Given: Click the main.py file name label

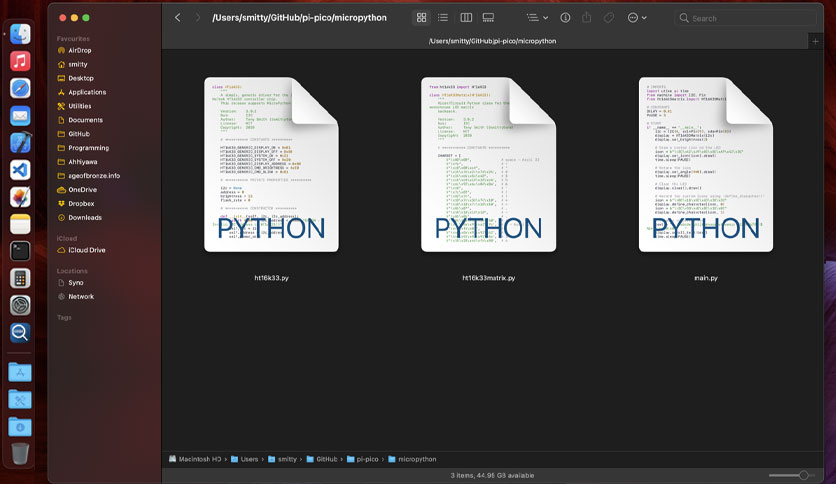Looking at the screenshot, I should click(706, 278).
